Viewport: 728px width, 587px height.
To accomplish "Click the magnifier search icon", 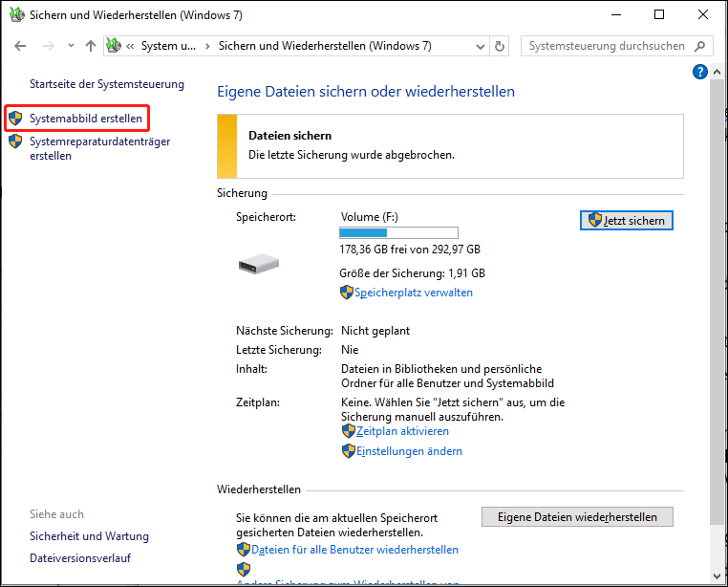I will [699, 46].
